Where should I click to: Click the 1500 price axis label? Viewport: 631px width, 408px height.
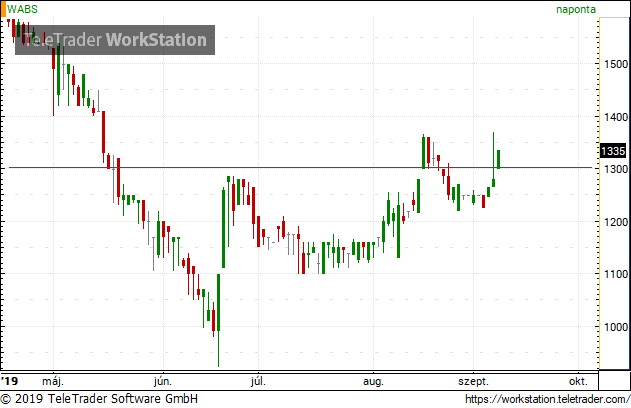(616, 64)
